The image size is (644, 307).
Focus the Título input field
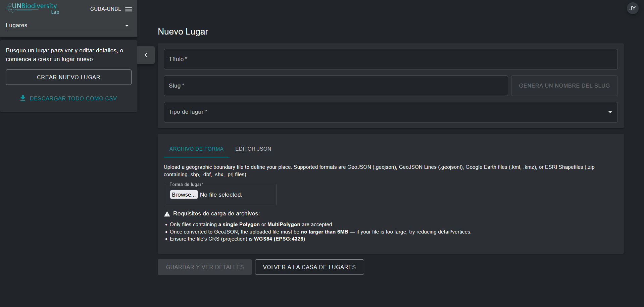pos(390,59)
